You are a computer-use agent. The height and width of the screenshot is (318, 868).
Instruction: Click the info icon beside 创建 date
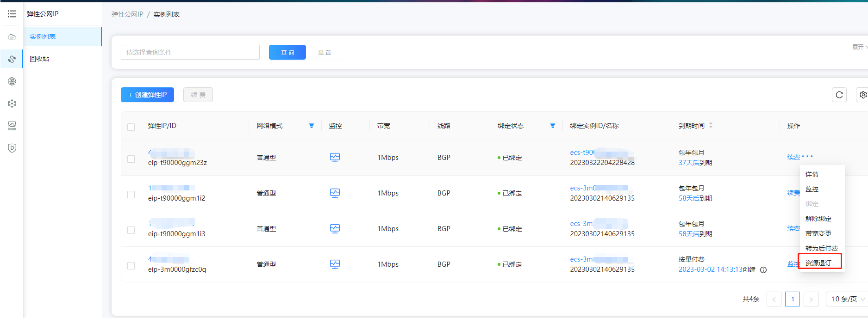[763, 270]
